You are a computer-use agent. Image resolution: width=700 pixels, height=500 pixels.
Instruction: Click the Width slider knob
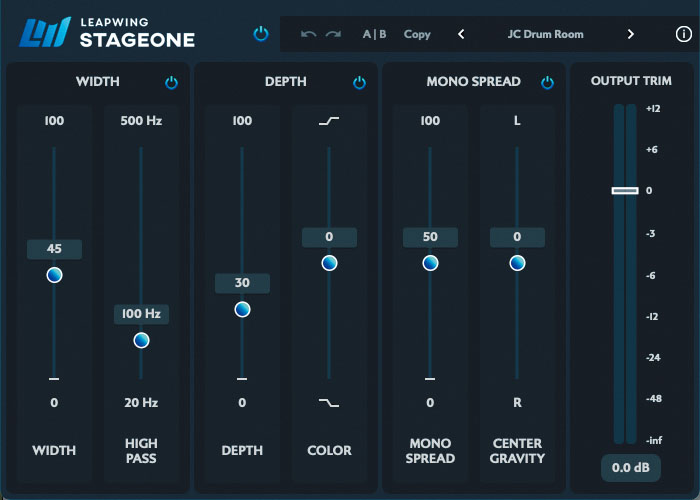coord(54,275)
